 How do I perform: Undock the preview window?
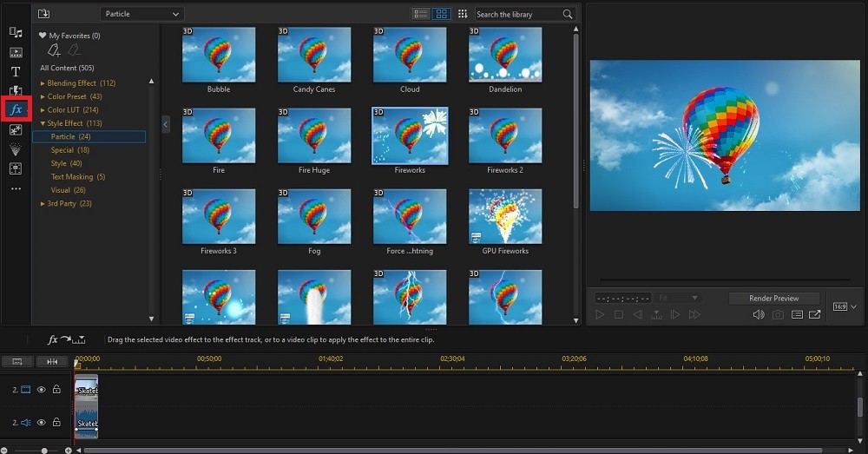(814, 315)
